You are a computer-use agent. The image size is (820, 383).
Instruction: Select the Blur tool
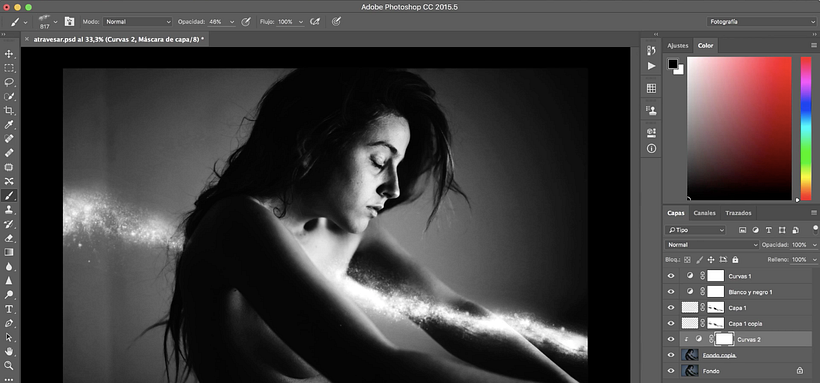pos(9,266)
